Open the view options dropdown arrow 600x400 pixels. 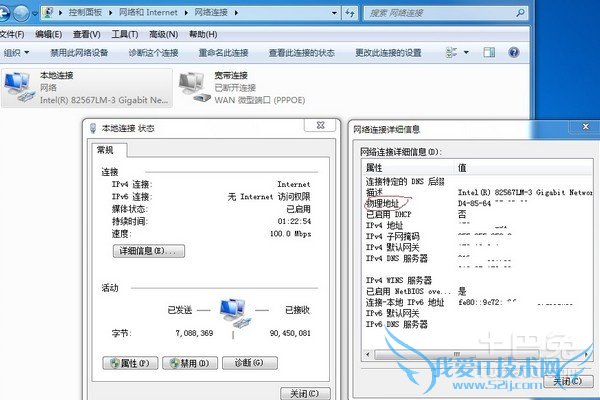[x=466, y=52]
